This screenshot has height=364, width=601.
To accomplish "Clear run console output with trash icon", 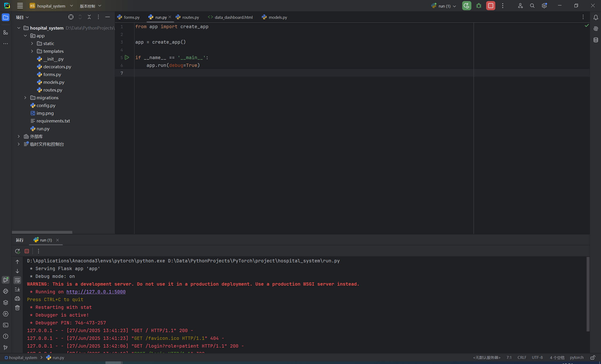I will pyautogui.click(x=17, y=308).
